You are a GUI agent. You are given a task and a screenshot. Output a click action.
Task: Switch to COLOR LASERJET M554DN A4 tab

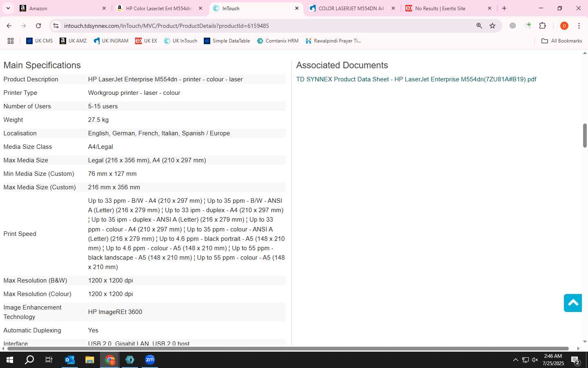click(352, 8)
